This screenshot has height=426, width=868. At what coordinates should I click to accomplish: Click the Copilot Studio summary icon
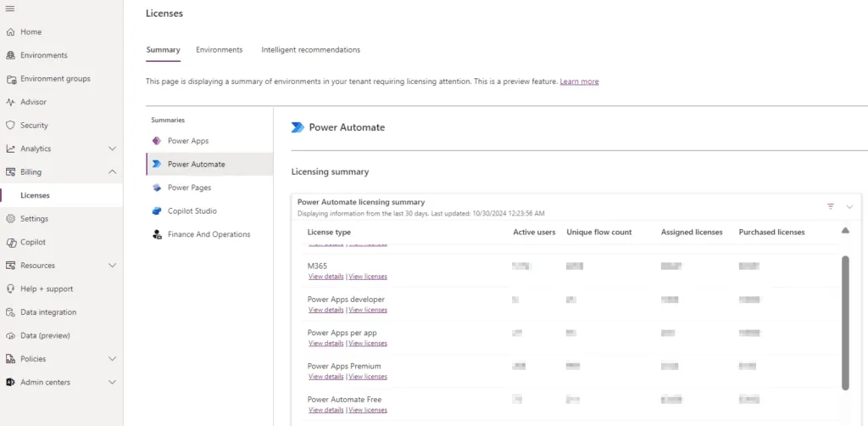(x=157, y=211)
